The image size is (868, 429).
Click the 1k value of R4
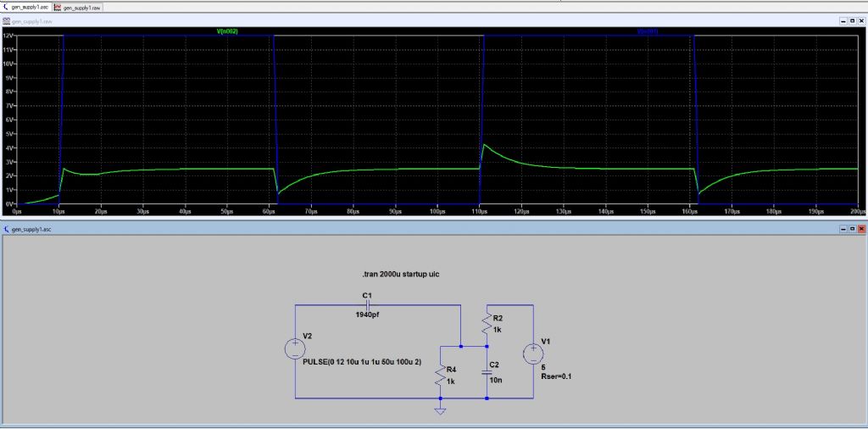451,381
